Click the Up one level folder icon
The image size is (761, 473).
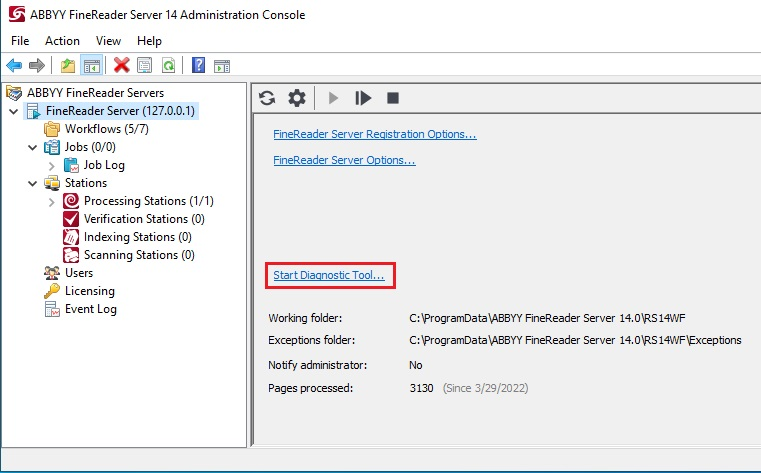coord(68,65)
